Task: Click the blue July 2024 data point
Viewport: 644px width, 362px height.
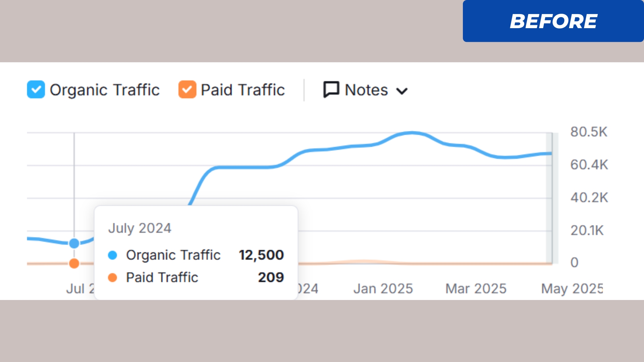Action: point(74,243)
